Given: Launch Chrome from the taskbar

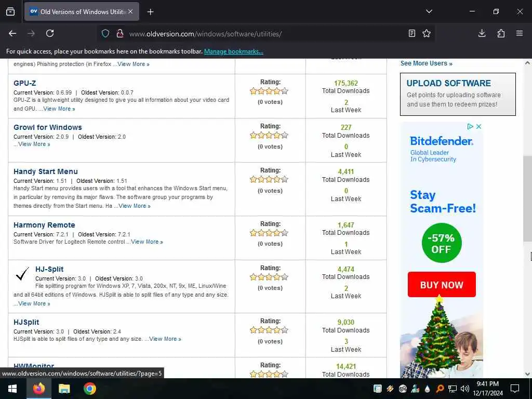Looking at the screenshot, I should [90, 389].
